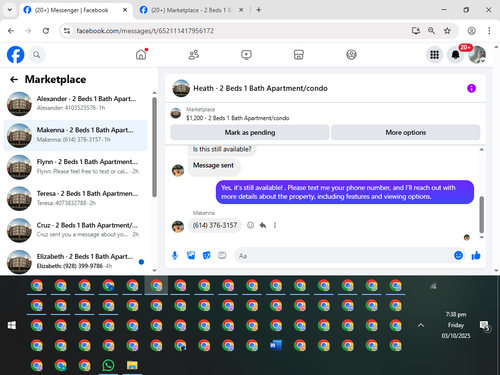Image resolution: width=500 pixels, height=375 pixels.
Task: Switch to the Marketplace - 2 Beds tab
Action: pyautogui.click(x=191, y=10)
